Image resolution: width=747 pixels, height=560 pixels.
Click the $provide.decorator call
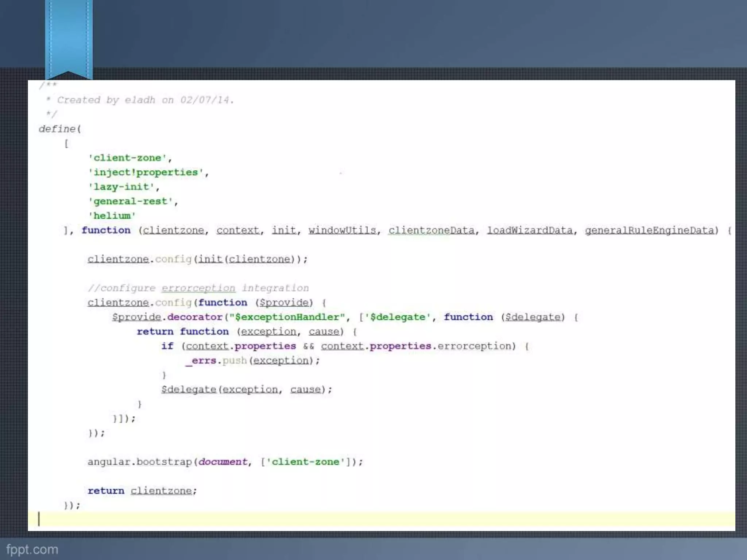(x=167, y=317)
